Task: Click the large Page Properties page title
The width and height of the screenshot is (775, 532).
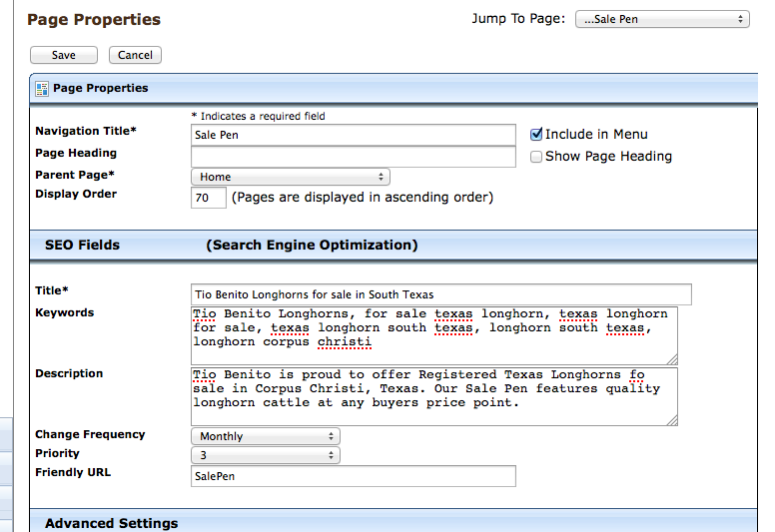Action: [94, 20]
